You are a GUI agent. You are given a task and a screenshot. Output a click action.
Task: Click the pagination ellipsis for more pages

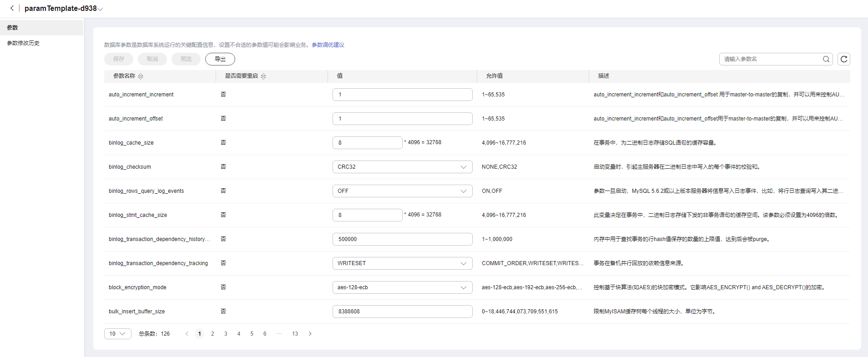point(279,334)
